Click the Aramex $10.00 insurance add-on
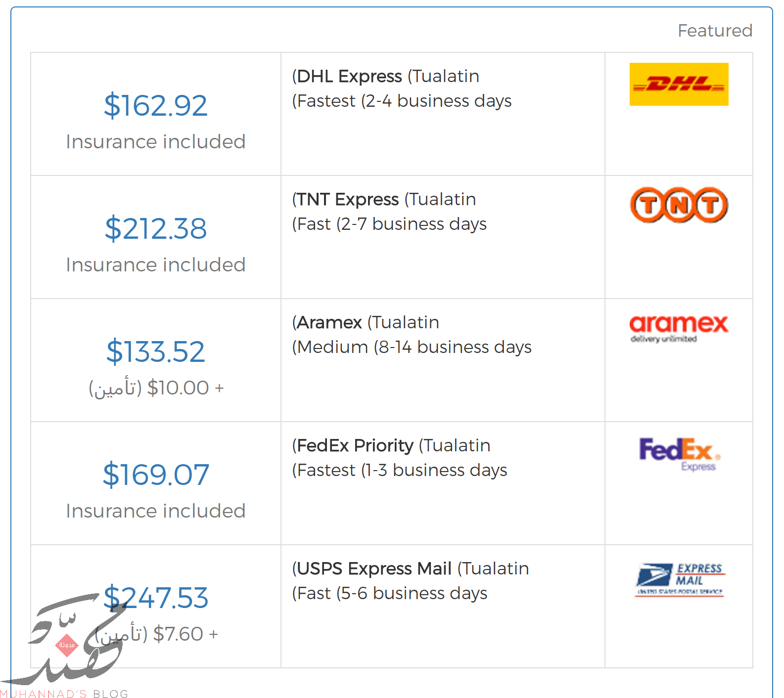The width and height of the screenshot is (784, 698). (156, 388)
